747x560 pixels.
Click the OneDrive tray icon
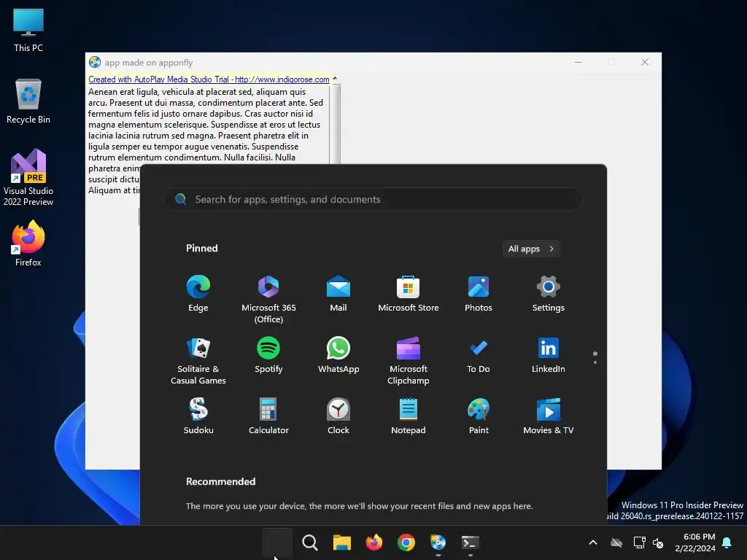616,542
